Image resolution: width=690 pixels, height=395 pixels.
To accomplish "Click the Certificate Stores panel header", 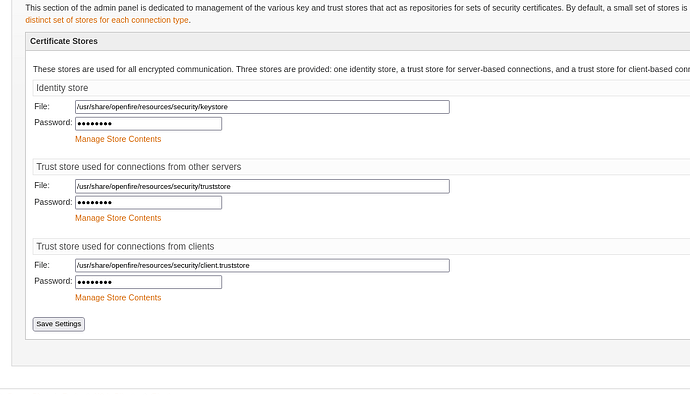I will tap(357, 41).
